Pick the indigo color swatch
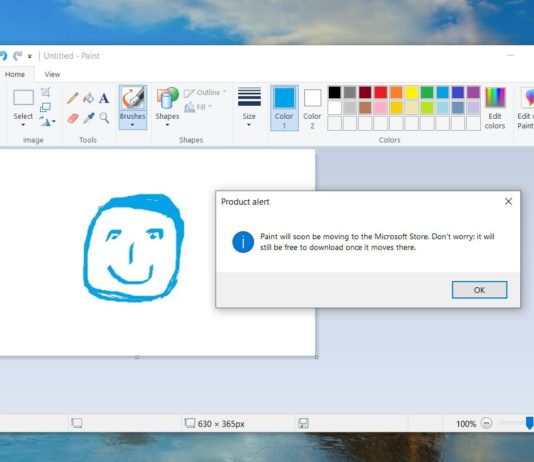 tap(458, 92)
